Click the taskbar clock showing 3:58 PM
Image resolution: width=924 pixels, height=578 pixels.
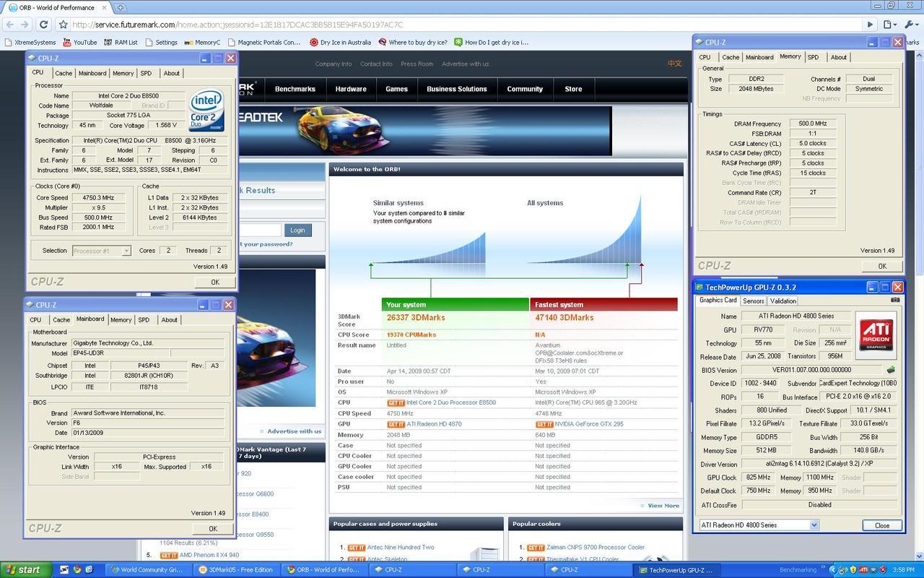907,570
